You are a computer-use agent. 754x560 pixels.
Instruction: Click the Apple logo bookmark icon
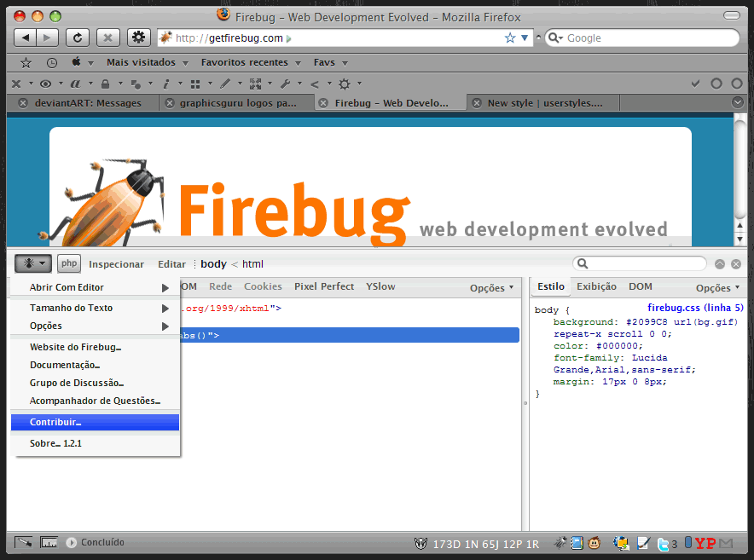pos(76,61)
